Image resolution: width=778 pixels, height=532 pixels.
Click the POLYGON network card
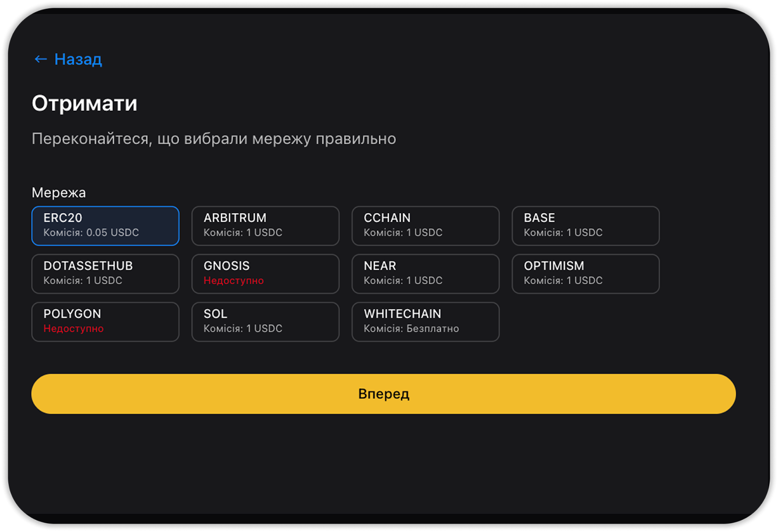click(105, 322)
